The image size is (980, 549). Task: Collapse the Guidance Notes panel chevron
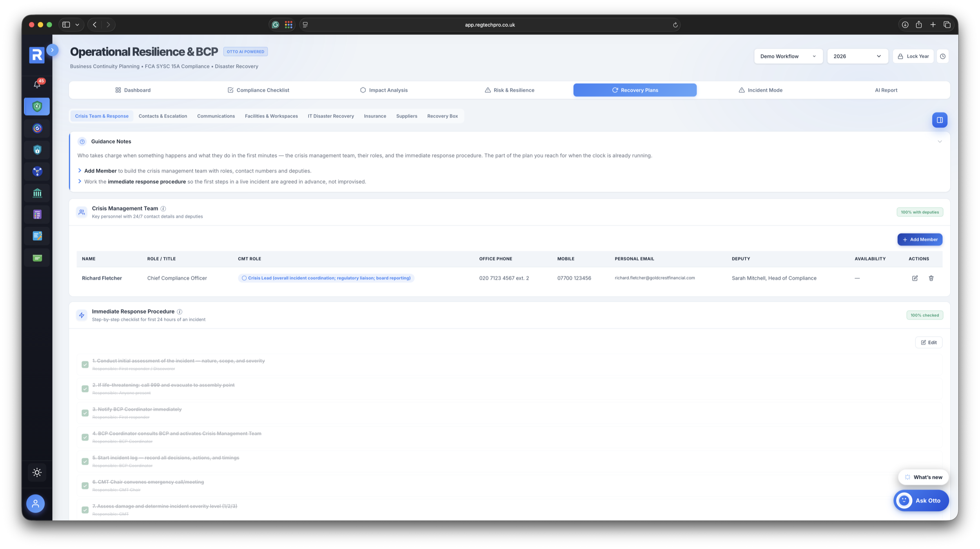(x=940, y=142)
